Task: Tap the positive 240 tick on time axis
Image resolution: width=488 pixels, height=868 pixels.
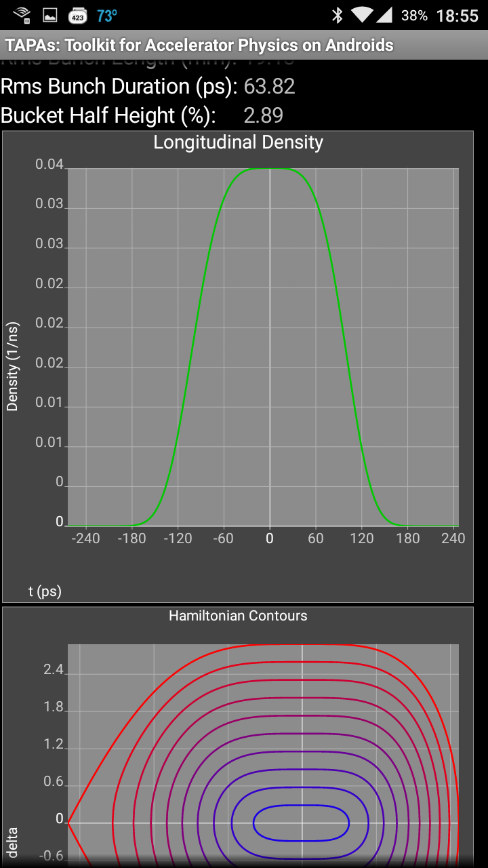Action: (453, 538)
